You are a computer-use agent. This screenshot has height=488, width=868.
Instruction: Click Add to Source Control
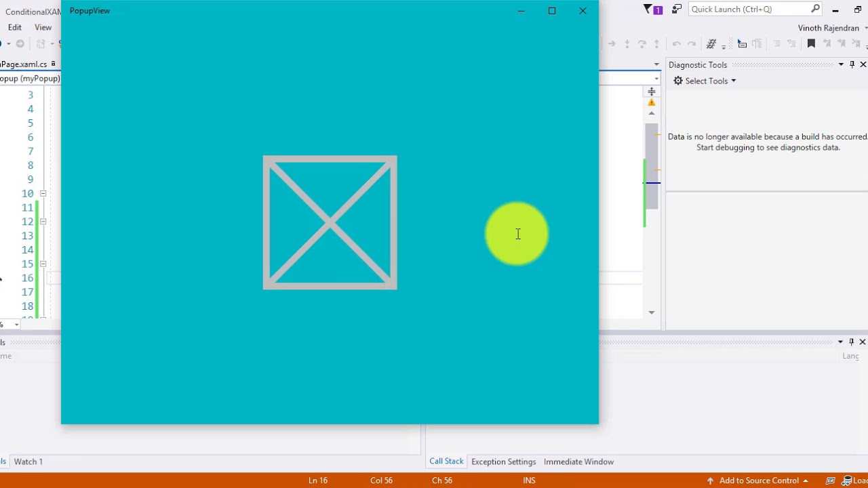coord(758,481)
